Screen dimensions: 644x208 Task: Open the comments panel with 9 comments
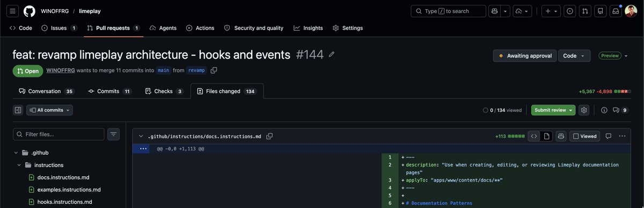[620, 110]
